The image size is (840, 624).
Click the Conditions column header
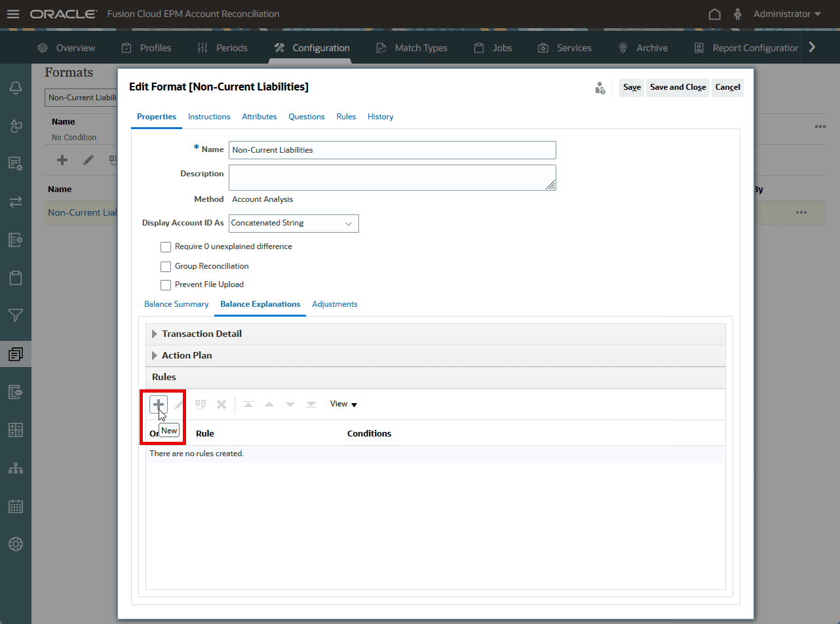coord(370,433)
